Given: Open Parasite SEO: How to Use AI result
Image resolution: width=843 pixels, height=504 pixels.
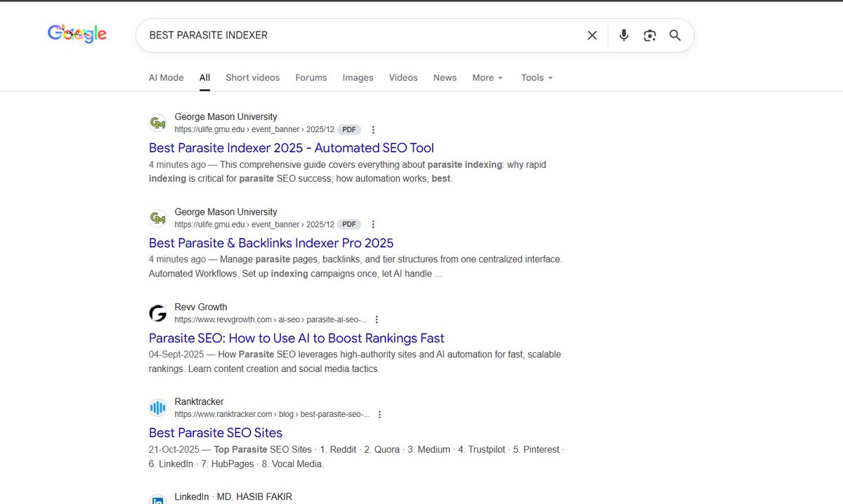Looking at the screenshot, I should (296, 338).
